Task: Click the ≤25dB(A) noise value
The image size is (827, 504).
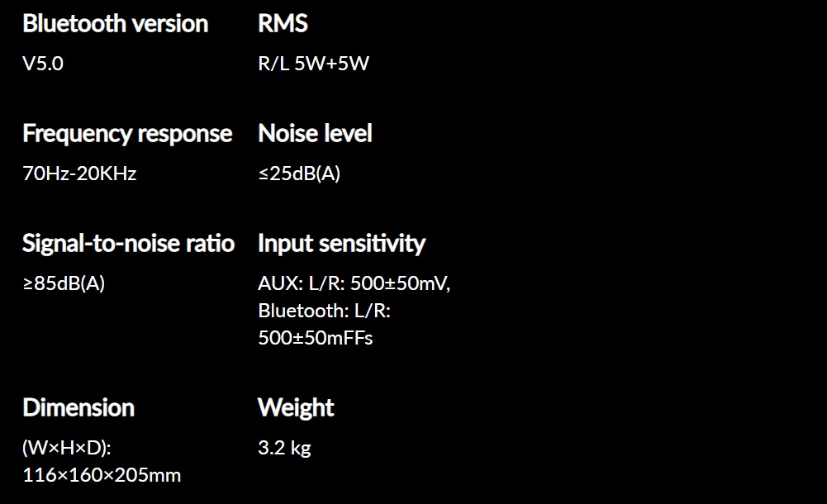Action: (x=299, y=174)
